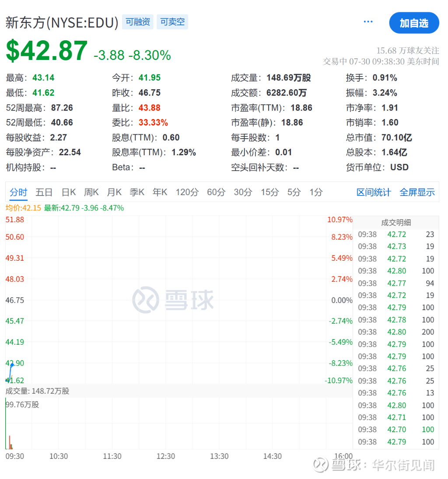Click the 总市值 value 70.10亿
The width and height of the screenshot is (448, 479).
[397, 137]
